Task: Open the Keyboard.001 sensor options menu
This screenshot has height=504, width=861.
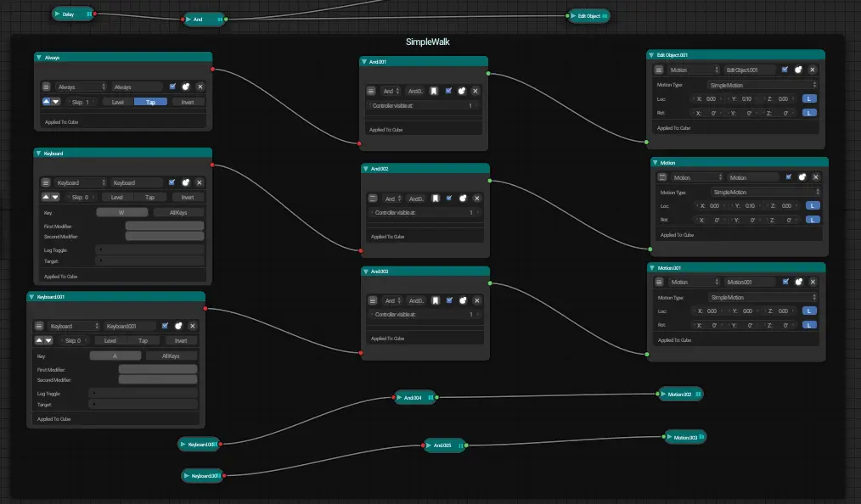Action: (37, 325)
